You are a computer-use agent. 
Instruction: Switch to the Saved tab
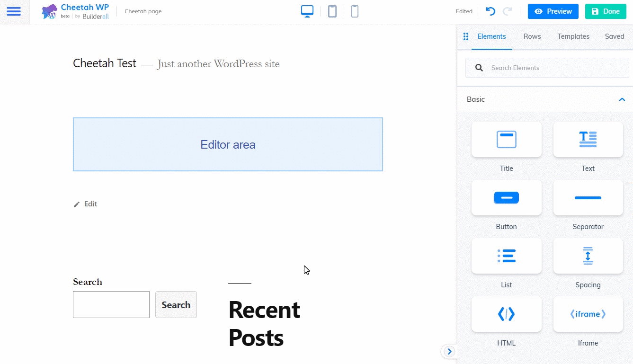[x=615, y=36]
